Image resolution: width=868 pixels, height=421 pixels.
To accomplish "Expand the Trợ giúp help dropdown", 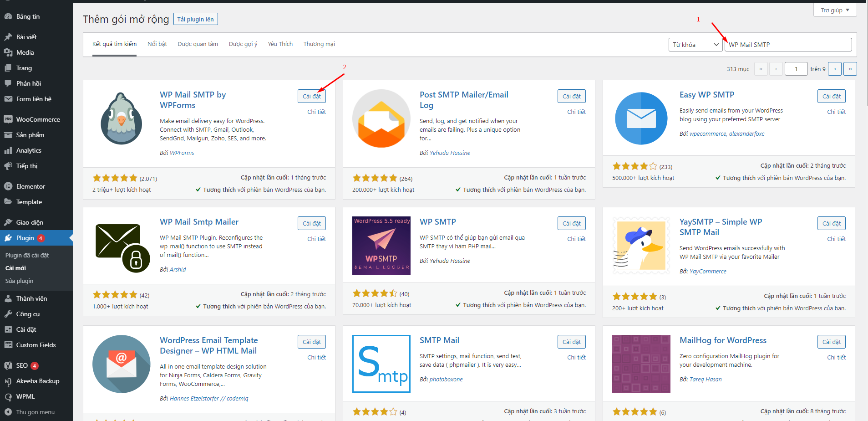I will point(835,10).
